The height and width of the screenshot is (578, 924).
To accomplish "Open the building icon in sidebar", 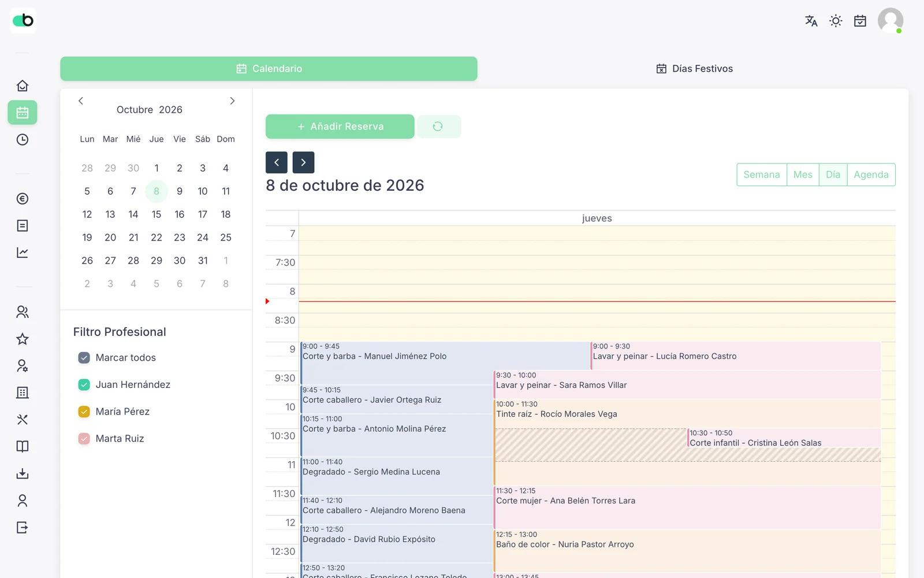I will (23, 392).
